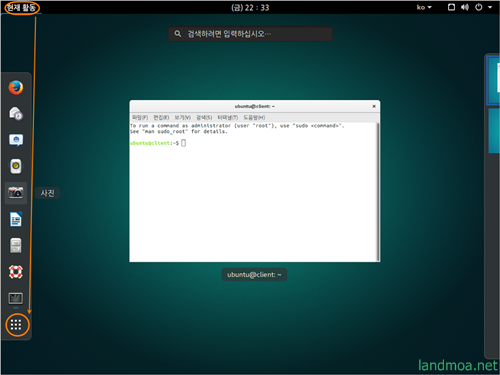
Task: Start the Rhythmbox speaker icon in dash
Action: click(x=16, y=166)
